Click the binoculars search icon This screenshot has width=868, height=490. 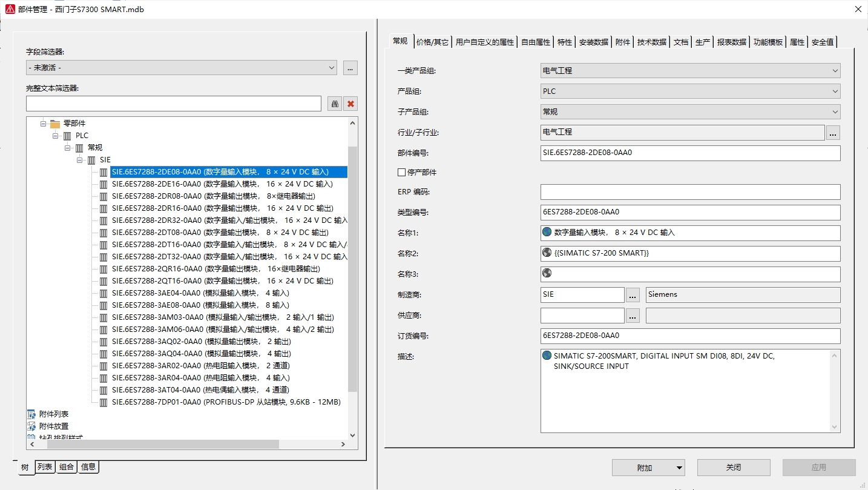(x=335, y=104)
